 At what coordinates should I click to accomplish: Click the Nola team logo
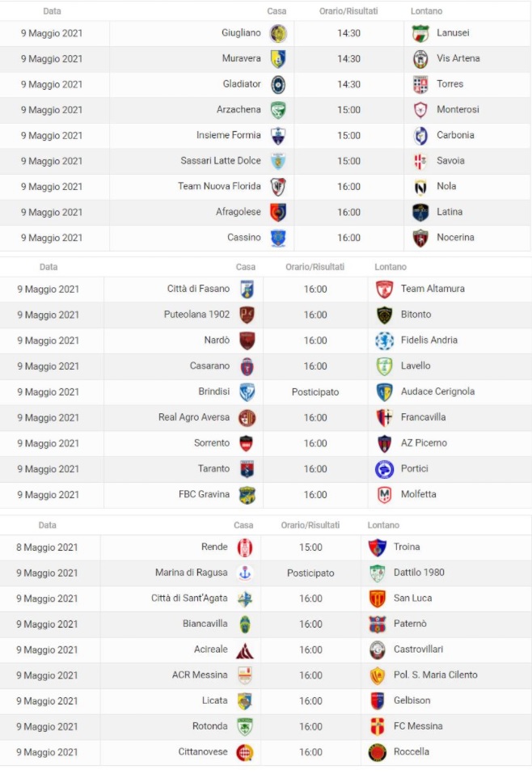420,187
